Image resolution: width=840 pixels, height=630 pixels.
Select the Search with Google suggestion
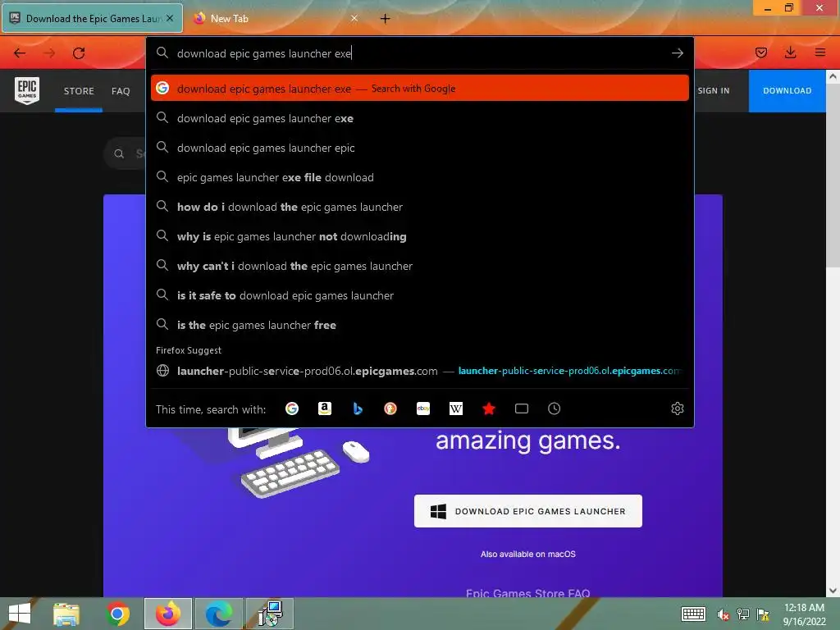(419, 89)
